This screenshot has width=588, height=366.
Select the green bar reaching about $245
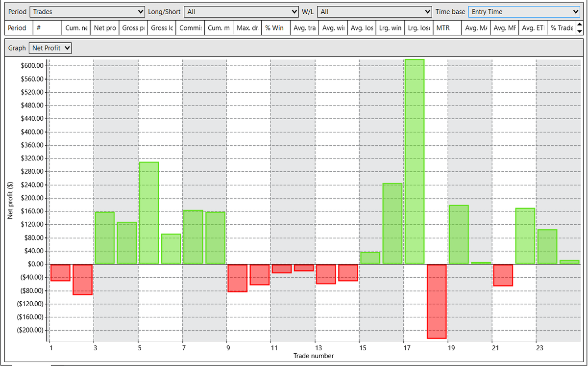[392, 224]
